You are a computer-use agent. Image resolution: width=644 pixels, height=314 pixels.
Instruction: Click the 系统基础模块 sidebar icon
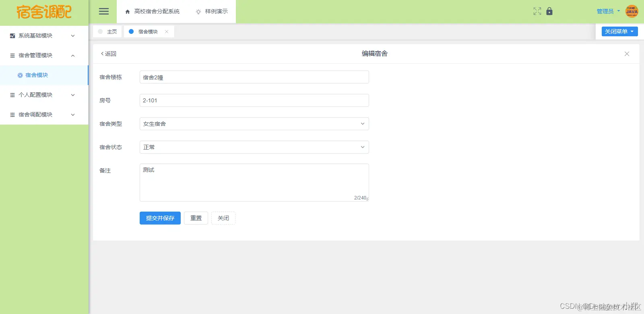[12, 36]
